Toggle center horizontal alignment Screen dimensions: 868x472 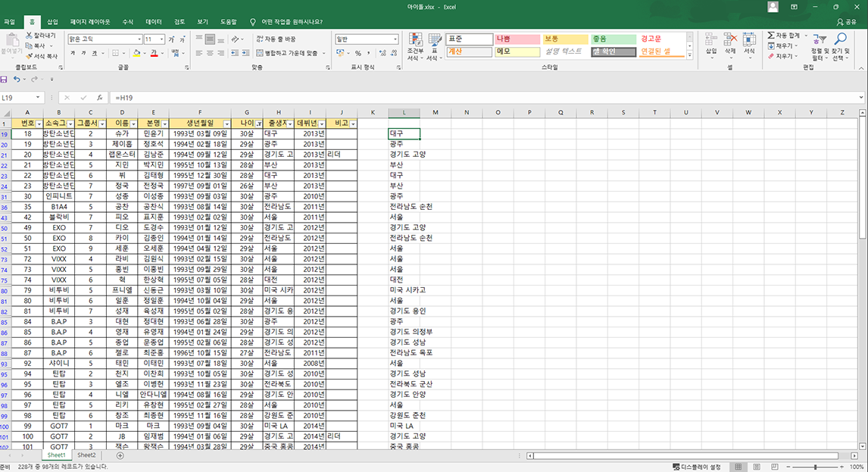[x=210, y=53]
